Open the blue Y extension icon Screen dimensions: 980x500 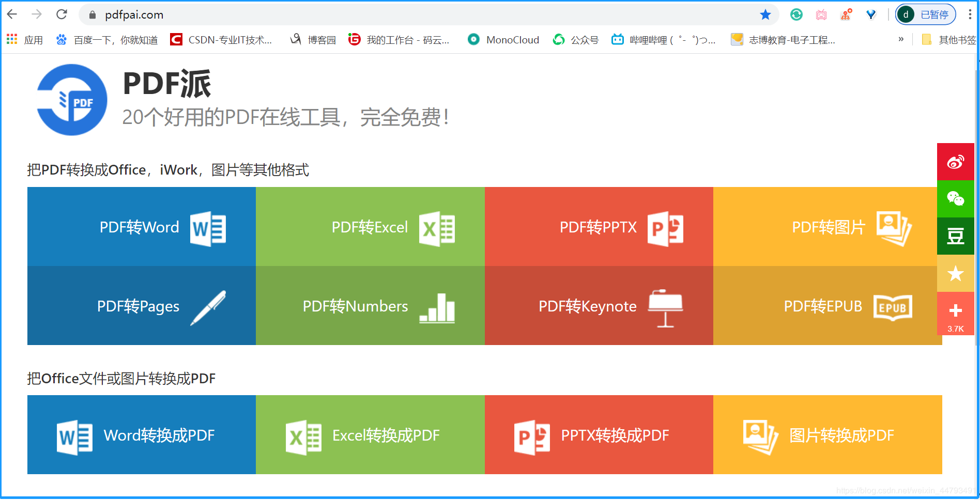point(871,14)
